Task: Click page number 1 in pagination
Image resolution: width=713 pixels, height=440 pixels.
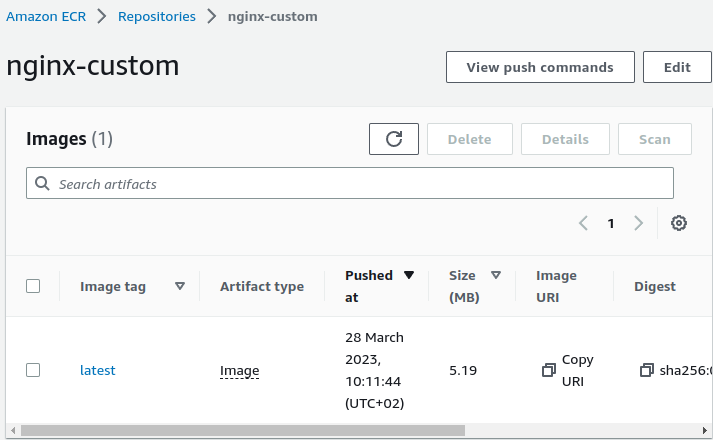Action: point(611,223)
